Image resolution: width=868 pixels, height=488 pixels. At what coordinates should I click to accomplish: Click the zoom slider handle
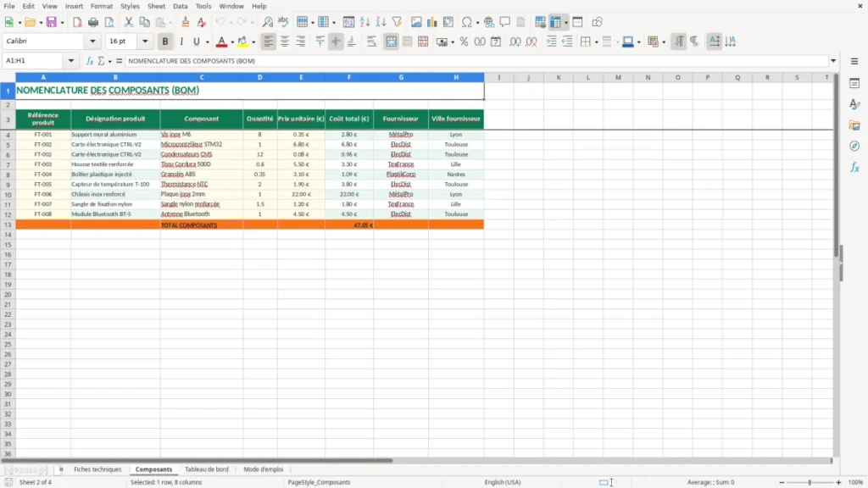coord(810,482)
